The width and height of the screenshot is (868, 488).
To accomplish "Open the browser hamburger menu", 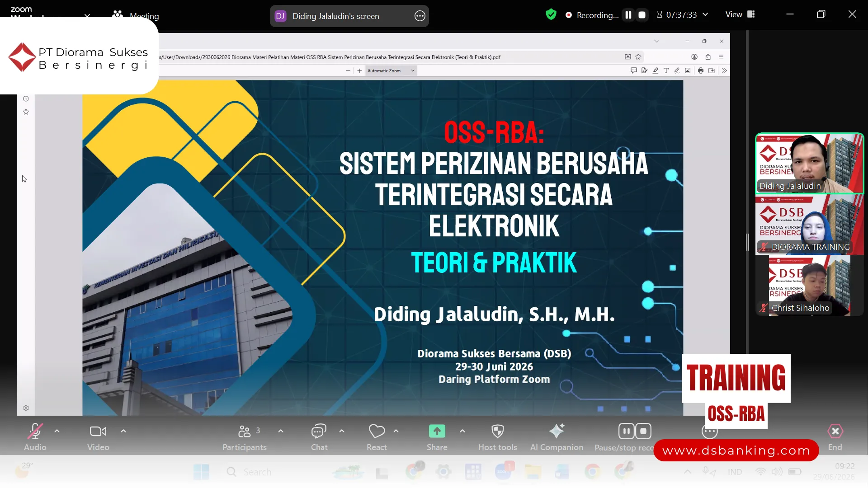I will tap(721, 57).
